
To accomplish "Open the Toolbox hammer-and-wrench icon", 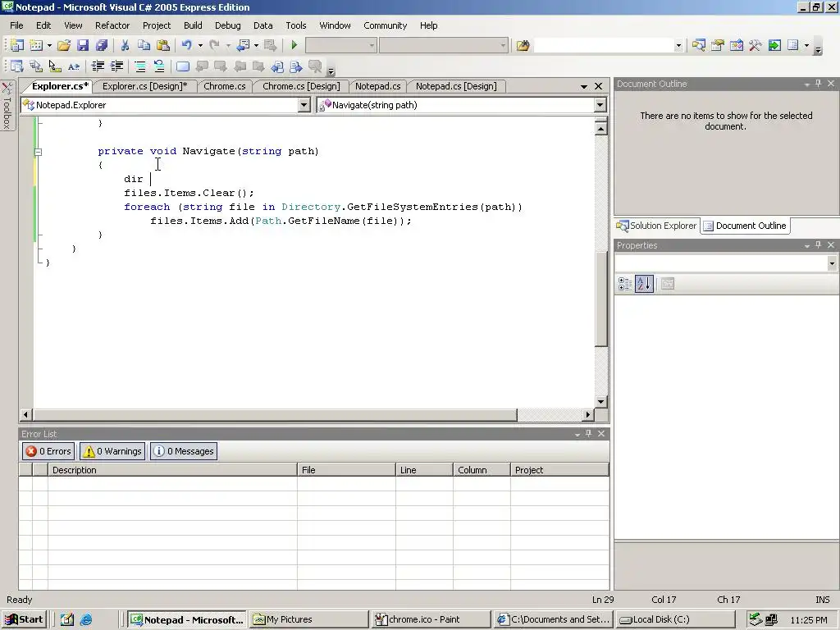I will pyautogui.click(x=756, y=46).
